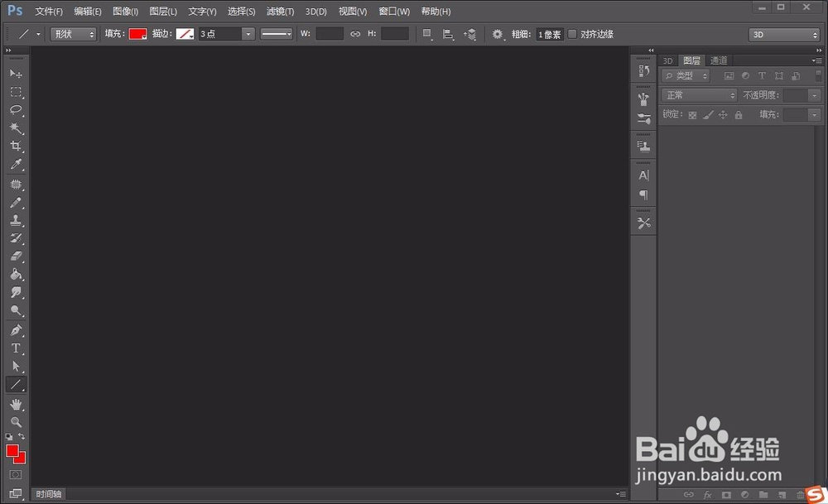The height and width of the screenshot is (504, 828).
Task: Open the stroke color swatch
Action: 185,34
